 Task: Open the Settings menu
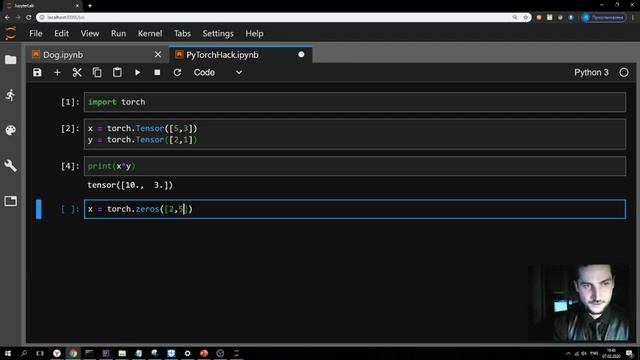[x=218, y=33]
